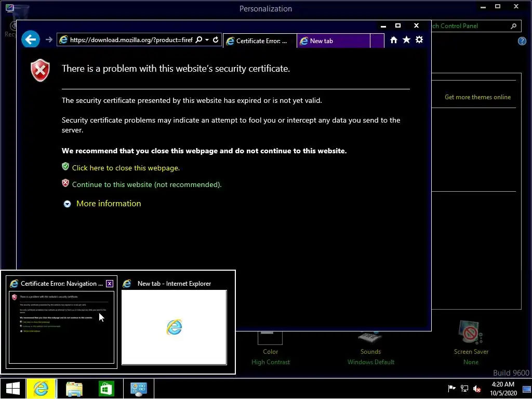Open Favorites star icon
Image resolution: width=532 pixels, height=399 pixels.
406,40
